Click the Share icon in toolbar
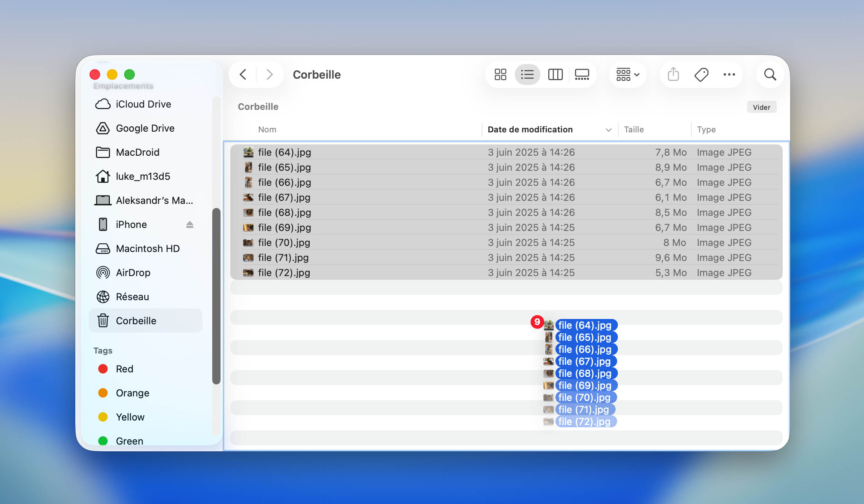Viewport: 864px width, 504px height. click(x=673, y=74)
